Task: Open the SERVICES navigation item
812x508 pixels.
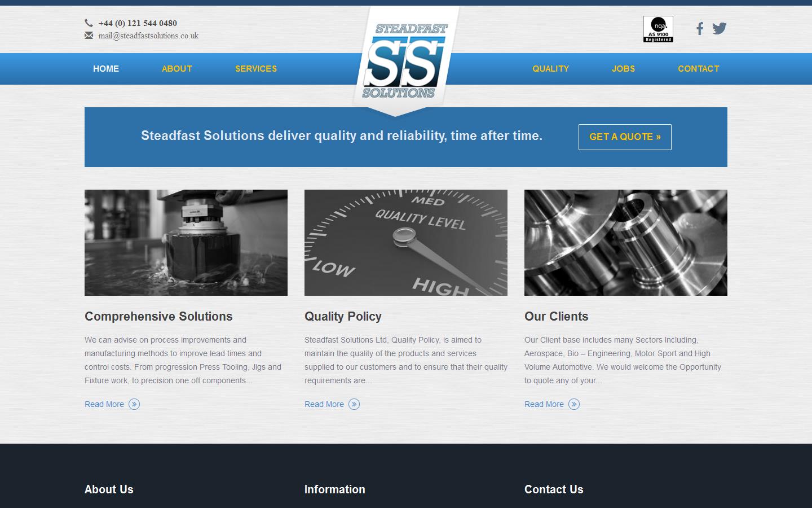Action: coord(256,68)
